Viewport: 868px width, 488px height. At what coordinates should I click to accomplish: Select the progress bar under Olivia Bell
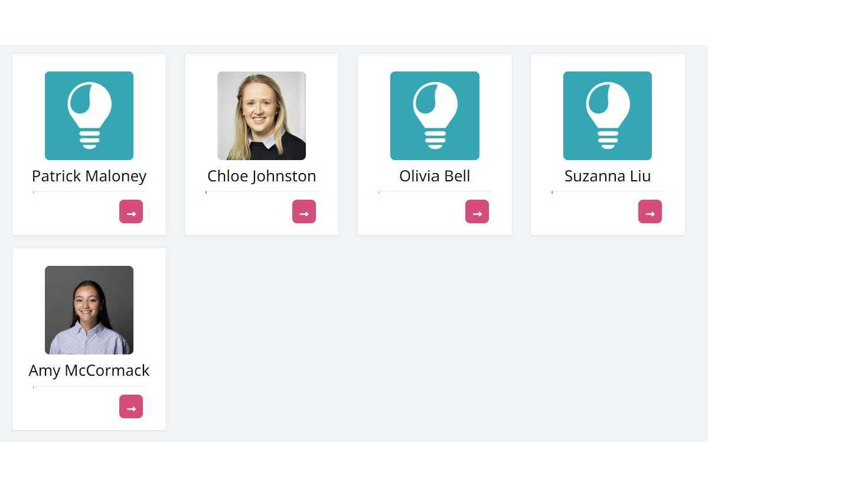pyautogui.click(x=435, y=192)
